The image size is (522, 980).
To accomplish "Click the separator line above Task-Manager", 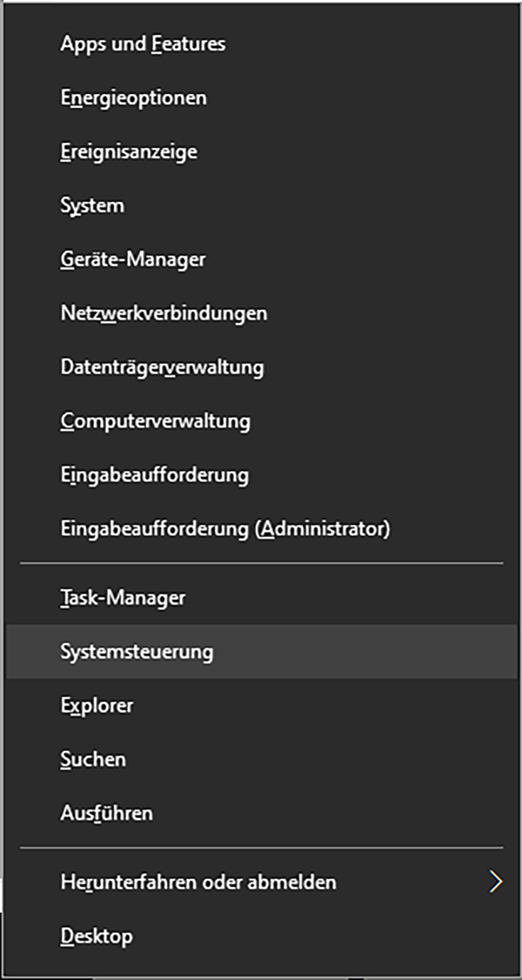I will 261,563.
